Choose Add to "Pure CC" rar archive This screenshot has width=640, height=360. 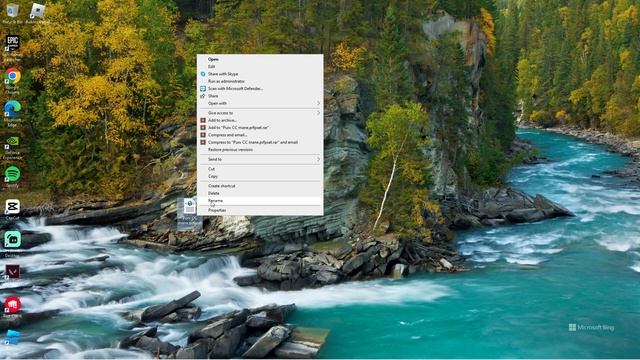tap(260, 128)
